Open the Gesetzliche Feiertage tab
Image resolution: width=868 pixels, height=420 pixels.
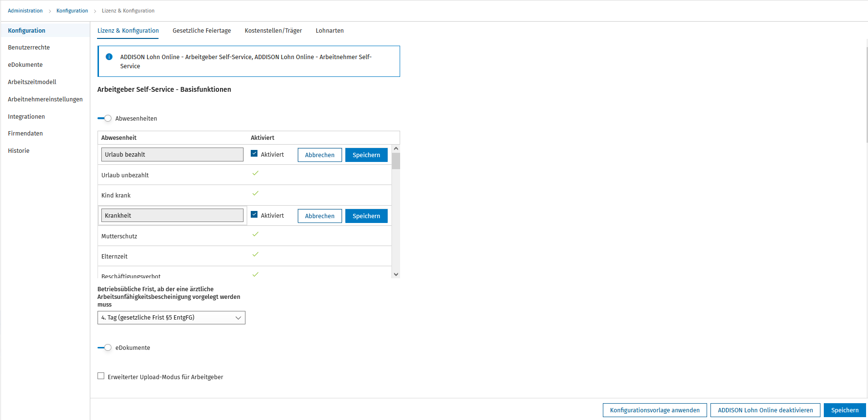pyautogui.click(x=202, y=31)
